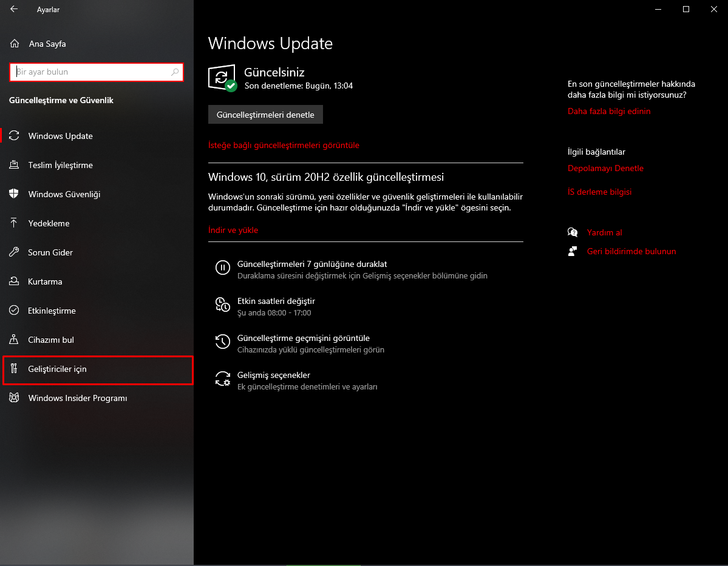Maximize the Ayarlar window

(x=685, y=9)
